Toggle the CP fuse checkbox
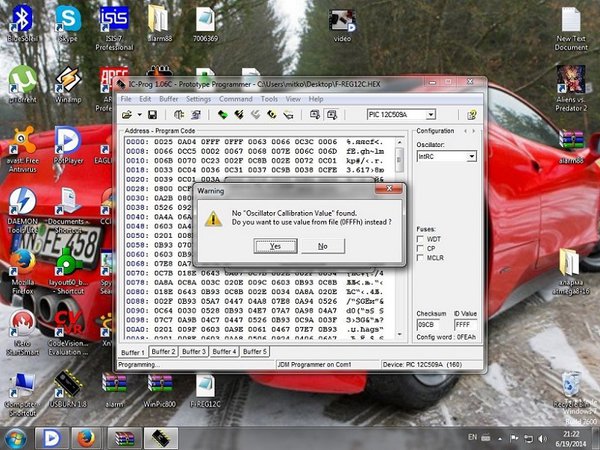600x450 pixels. [x=420, y=248]
